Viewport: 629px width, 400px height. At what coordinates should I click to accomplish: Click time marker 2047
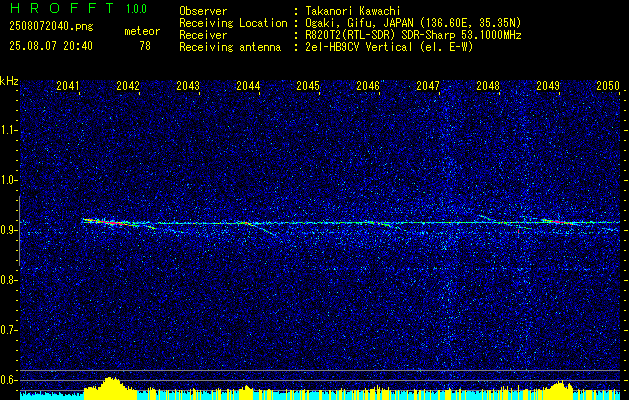pos(428,86)
